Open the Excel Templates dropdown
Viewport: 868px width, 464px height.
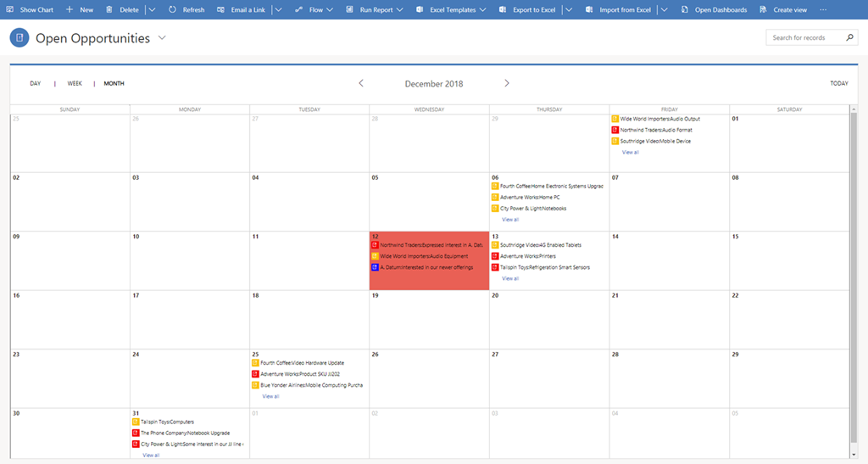[482, 10]
